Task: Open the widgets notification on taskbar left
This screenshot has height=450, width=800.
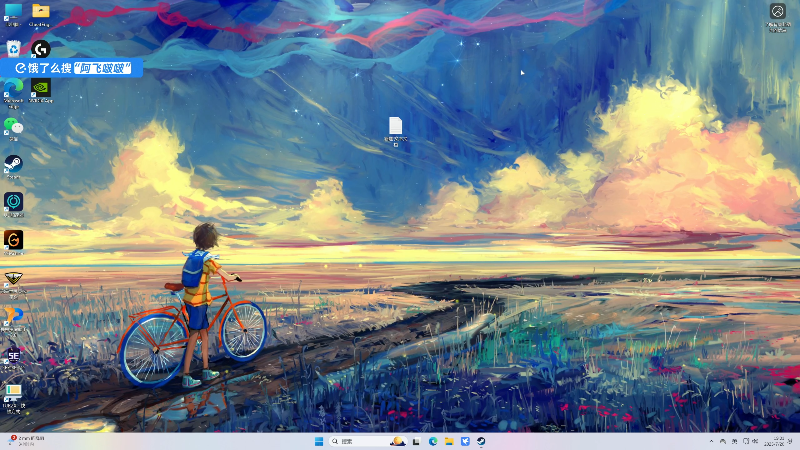Action: (28, 441)
